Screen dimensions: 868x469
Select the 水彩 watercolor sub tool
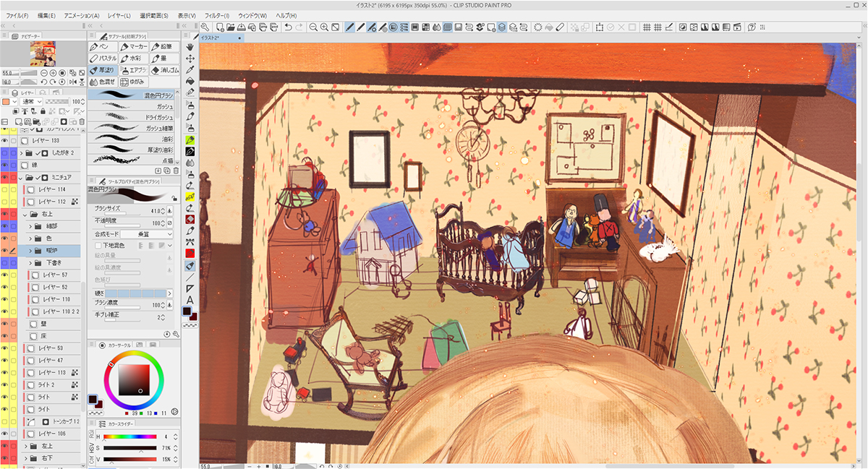[133, 58]
